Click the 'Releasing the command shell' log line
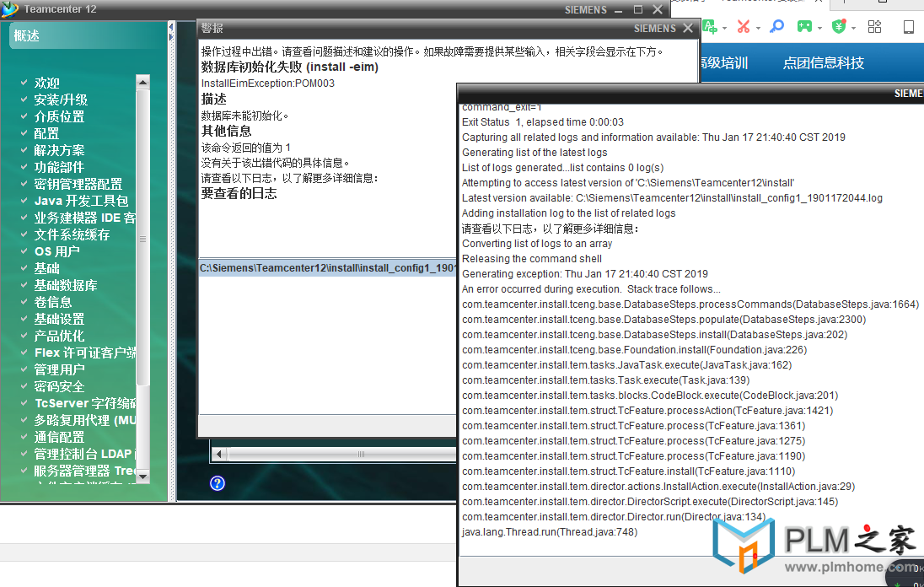Viewport: 924px width, 587px height. (532, 259)
